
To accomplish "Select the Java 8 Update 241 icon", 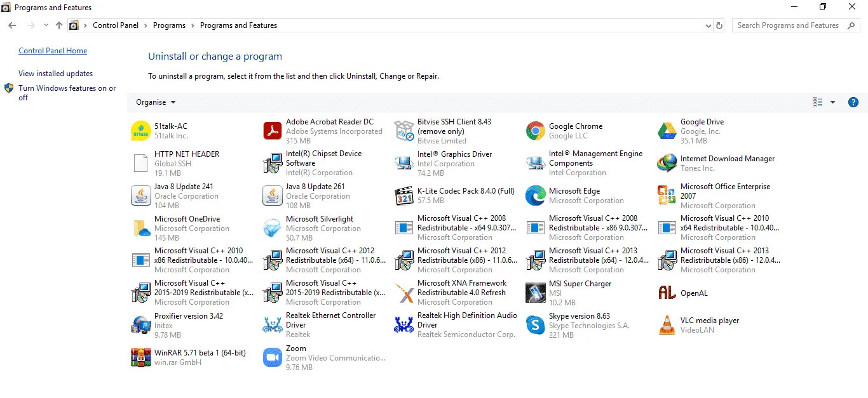I will (x=140, y=196).
